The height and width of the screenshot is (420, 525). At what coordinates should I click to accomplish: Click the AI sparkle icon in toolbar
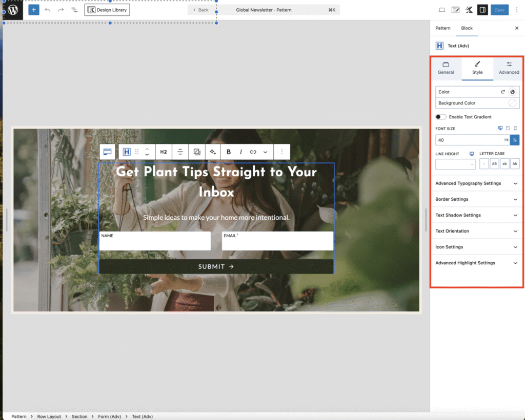tap(213, 152)
